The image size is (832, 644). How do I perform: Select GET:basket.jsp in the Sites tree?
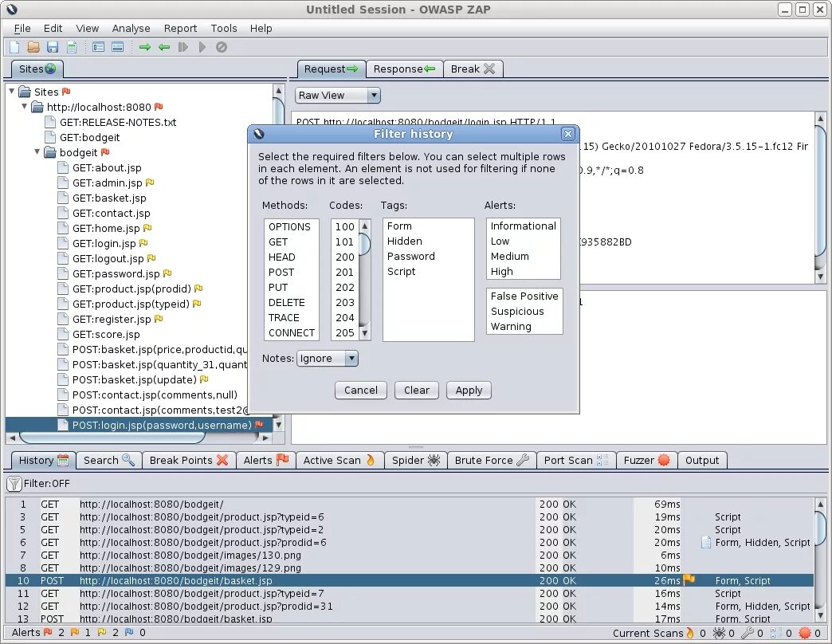point(108,198)
